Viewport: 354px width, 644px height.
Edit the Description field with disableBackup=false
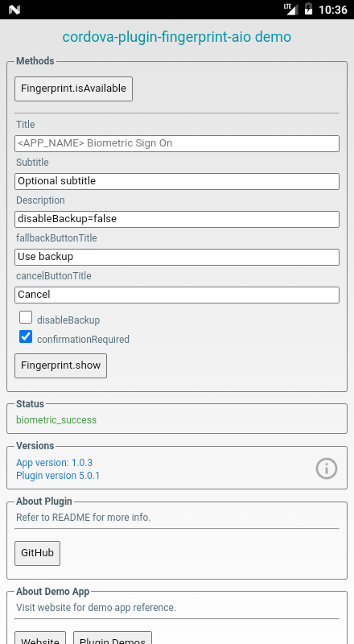pos(177,219)
